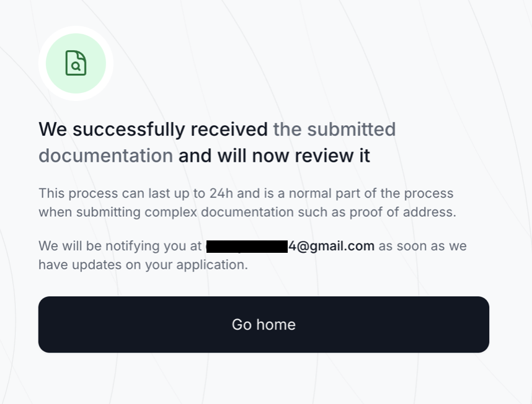The image size is (532, 404).
Task: Click the document search icon
Action: (x=76, y=63)
